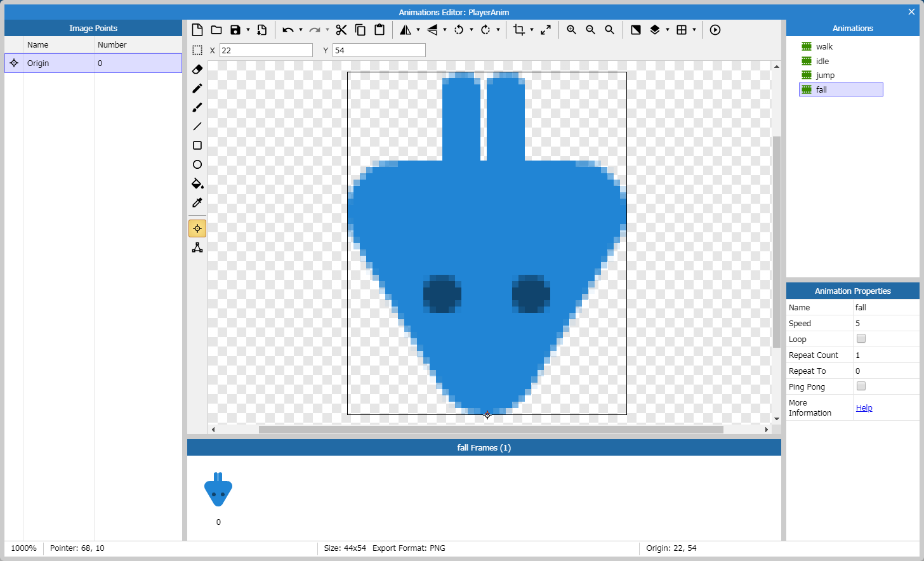Activate the Collision polygon tool
924x561 pixels.
(197, 247)
